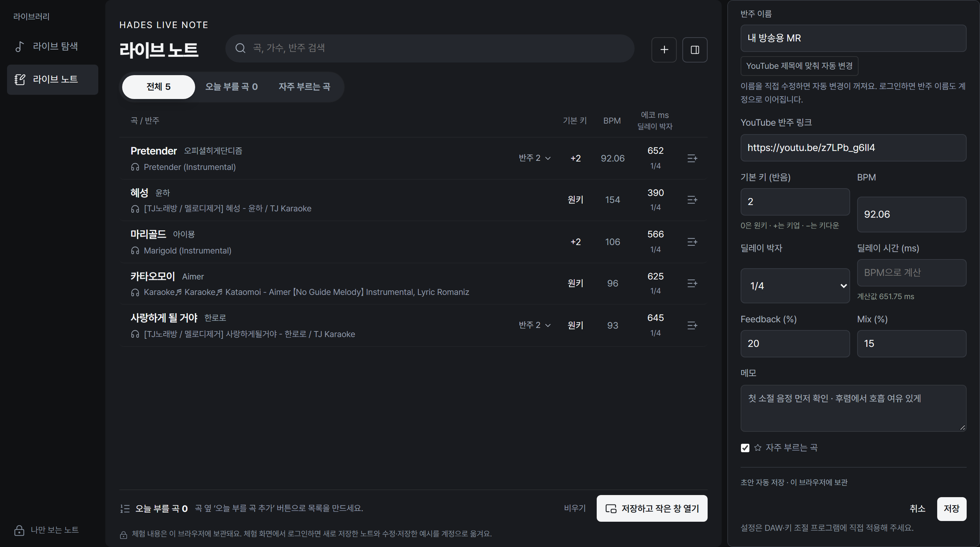Switch to 자주 부르는 곡 tab

tap(304, 87)
